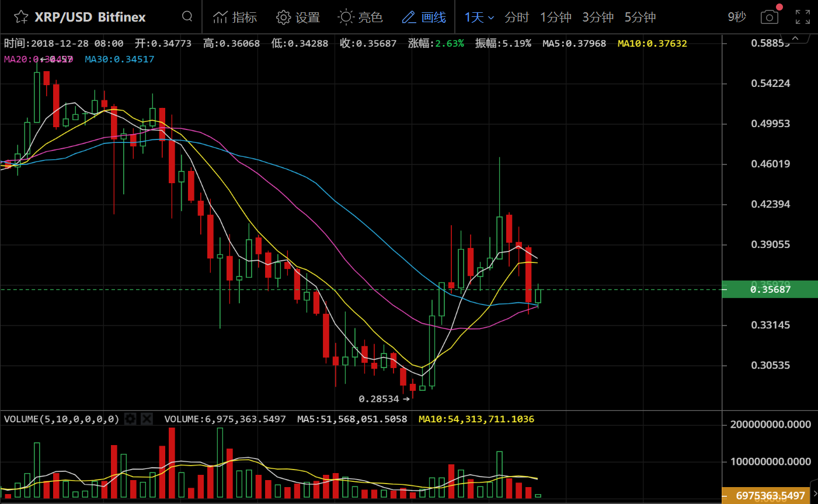Switch to 分时 time-sharing view
Screen dimensions: 818x504
(x=516, y=17)
